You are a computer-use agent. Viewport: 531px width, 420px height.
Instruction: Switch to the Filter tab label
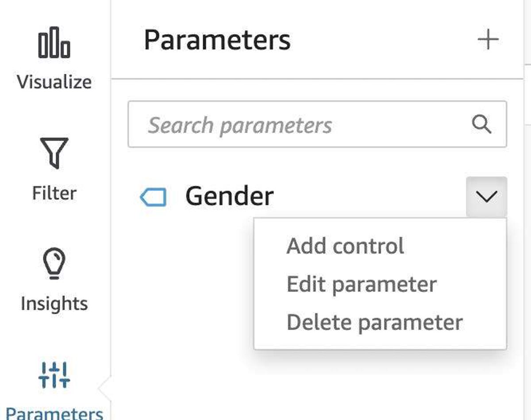[x=54, y=193]
